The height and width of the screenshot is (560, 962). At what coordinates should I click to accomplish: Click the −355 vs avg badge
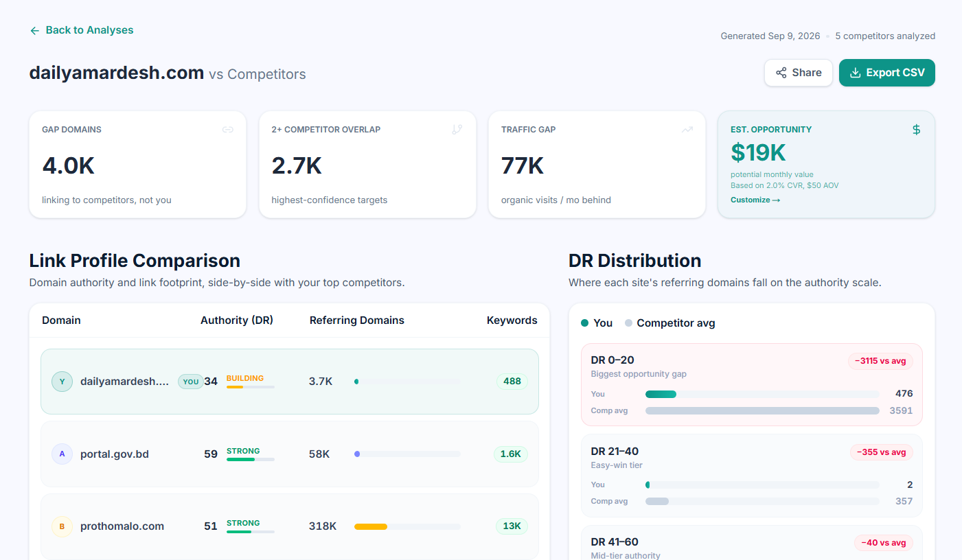[x=882, y=452]
